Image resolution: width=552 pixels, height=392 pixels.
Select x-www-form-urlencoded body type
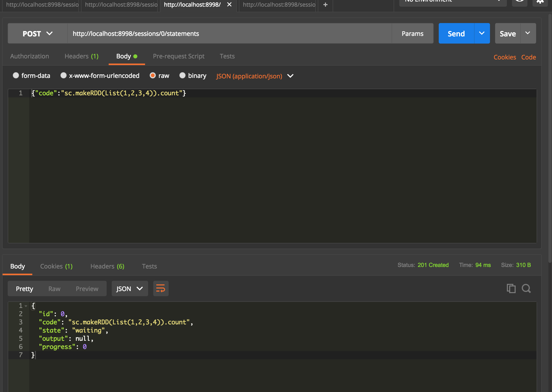(64, 75)
